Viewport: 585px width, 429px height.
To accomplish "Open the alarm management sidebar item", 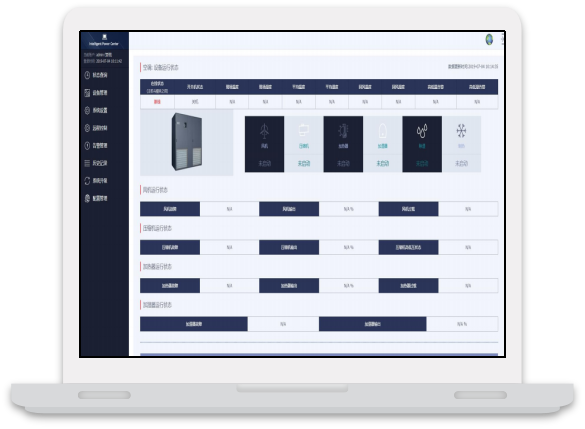I will (x=96, y=145).
